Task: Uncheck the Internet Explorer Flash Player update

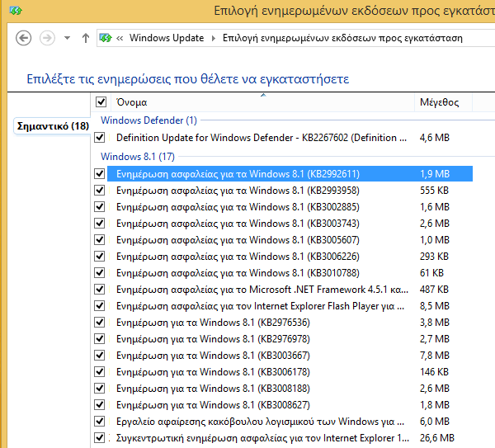Action: (x=100, y=305)
